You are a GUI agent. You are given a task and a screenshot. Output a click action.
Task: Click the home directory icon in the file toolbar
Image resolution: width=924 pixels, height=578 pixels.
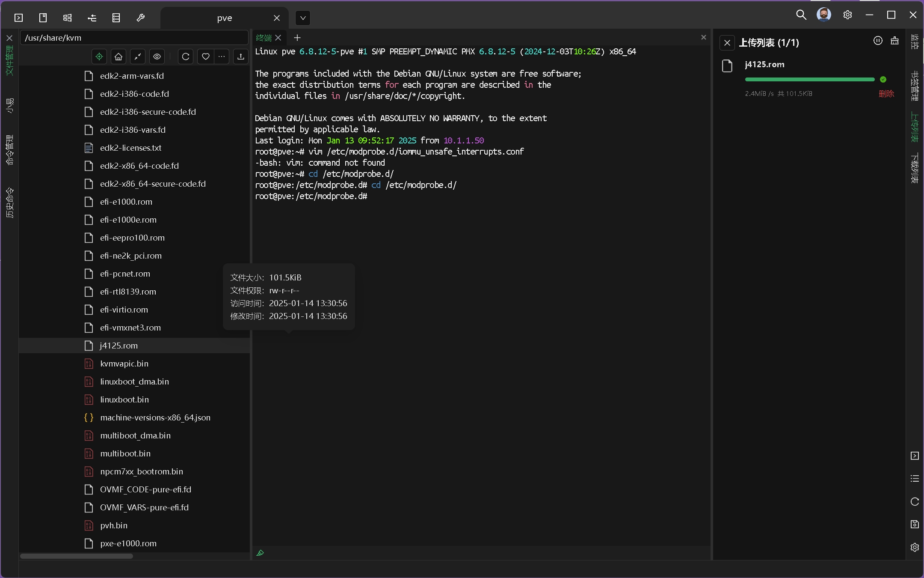pyautogui.click(x=118, y=57)
